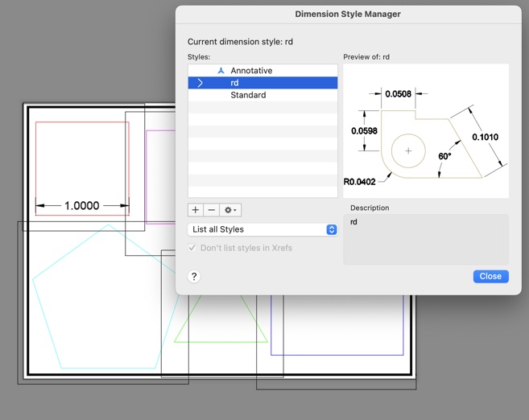The image size is (529, 420).
Task: Select the blue rectangle in drawing
Action: (338, 354)
